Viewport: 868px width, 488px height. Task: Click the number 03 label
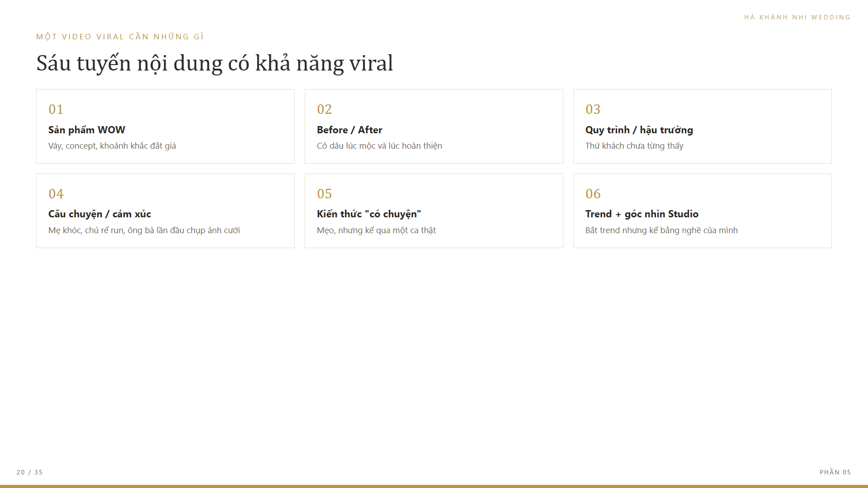(593, 109)
